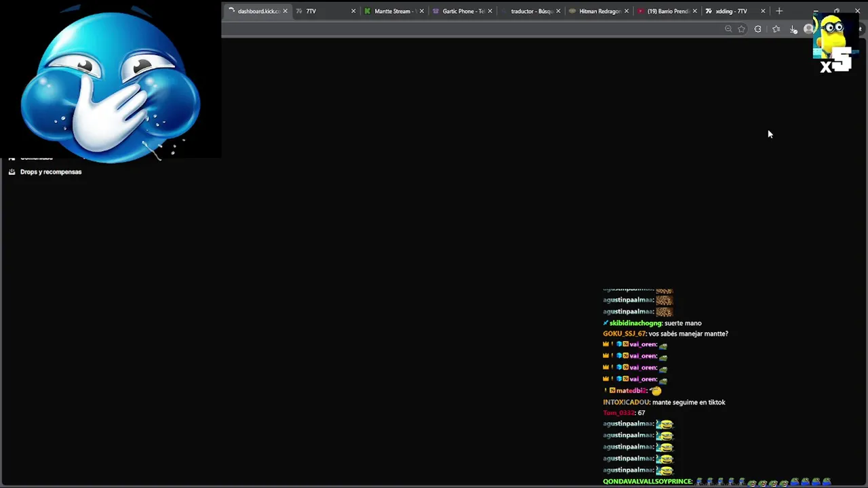The image size is (868, 488).
Task: Close the traductor tab
Action: (558, 11)
